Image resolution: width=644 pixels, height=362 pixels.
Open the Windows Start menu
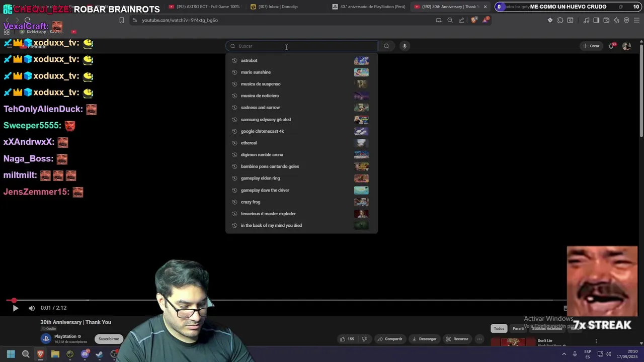click(11, 354)
